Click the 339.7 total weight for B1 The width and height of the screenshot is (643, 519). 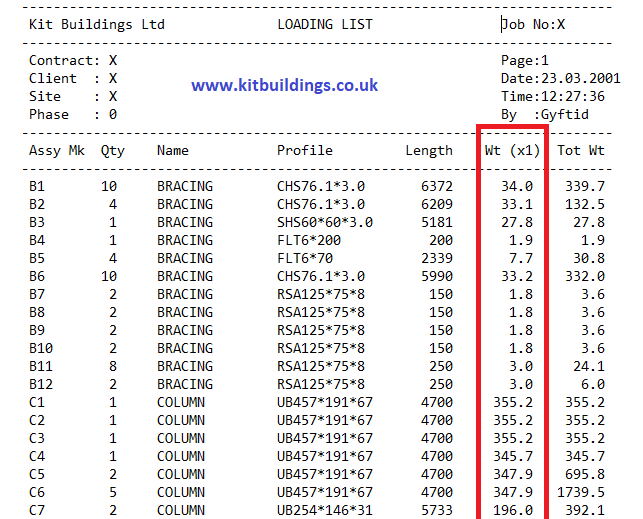point(585,187)
